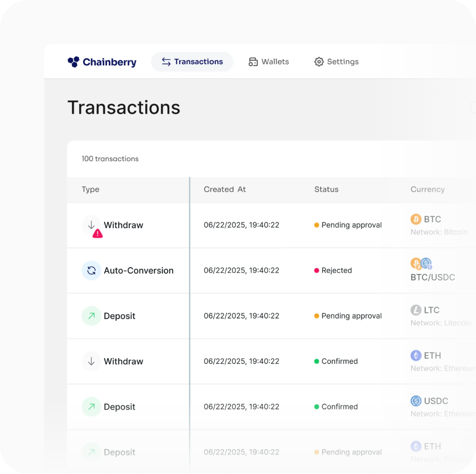Click the green Deposit arrow icon for LTC
Screen dimensions: 476x474
(x=91, y=316)
